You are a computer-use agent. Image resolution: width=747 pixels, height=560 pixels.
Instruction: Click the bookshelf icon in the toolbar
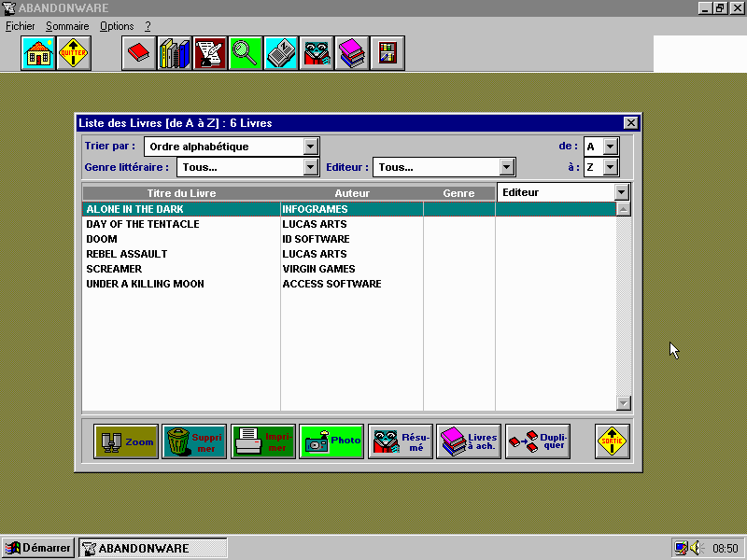(387, 54)
